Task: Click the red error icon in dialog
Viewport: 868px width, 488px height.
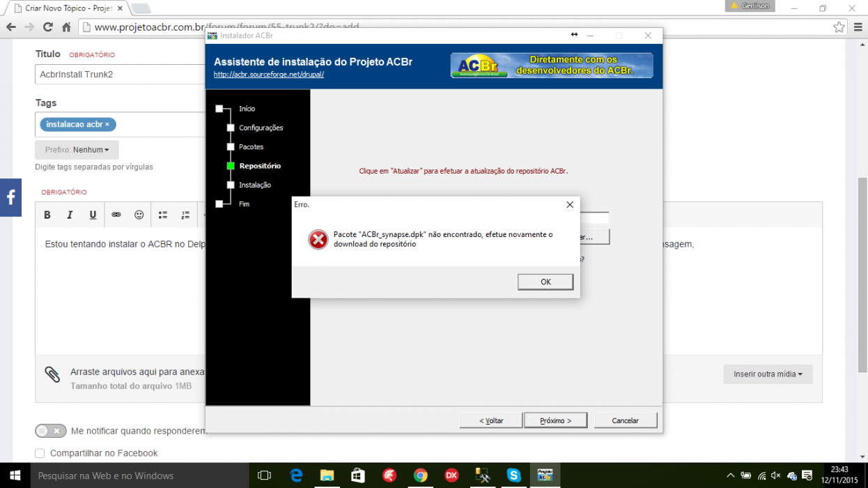Action: tap(318, 240)
